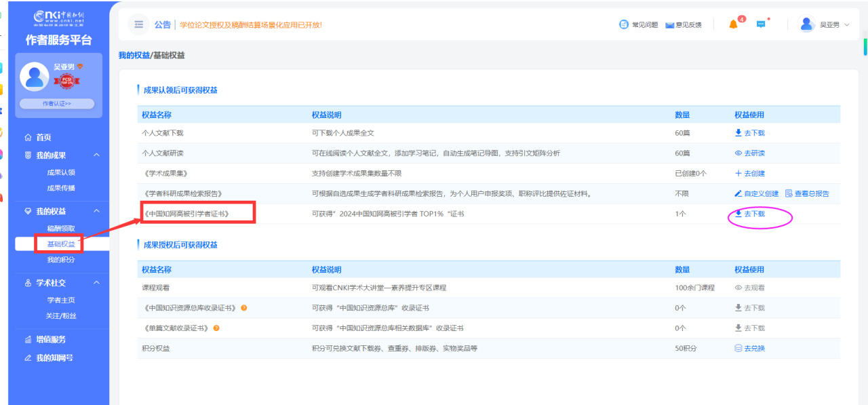The width and height of the screenshot is (868, 405).
Task: Collapse the 我的权益 sidebar section
Action: 96,212
